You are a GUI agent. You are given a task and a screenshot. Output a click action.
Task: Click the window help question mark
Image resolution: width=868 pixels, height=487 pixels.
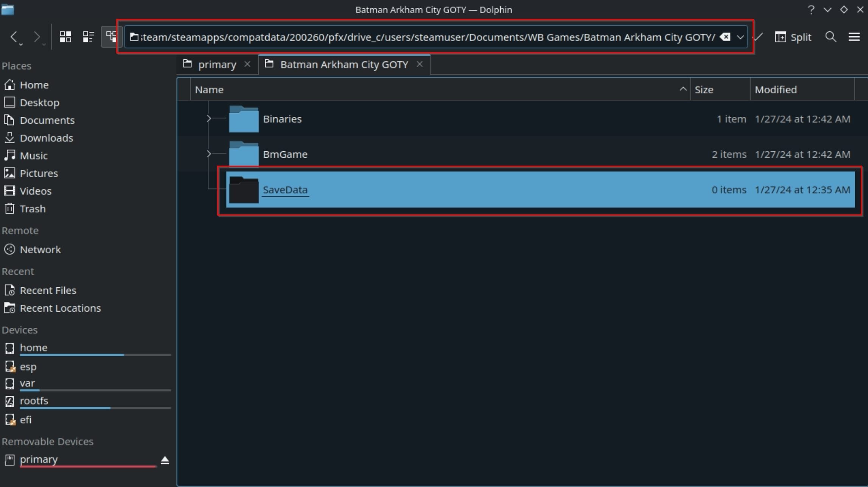point(811,10)
